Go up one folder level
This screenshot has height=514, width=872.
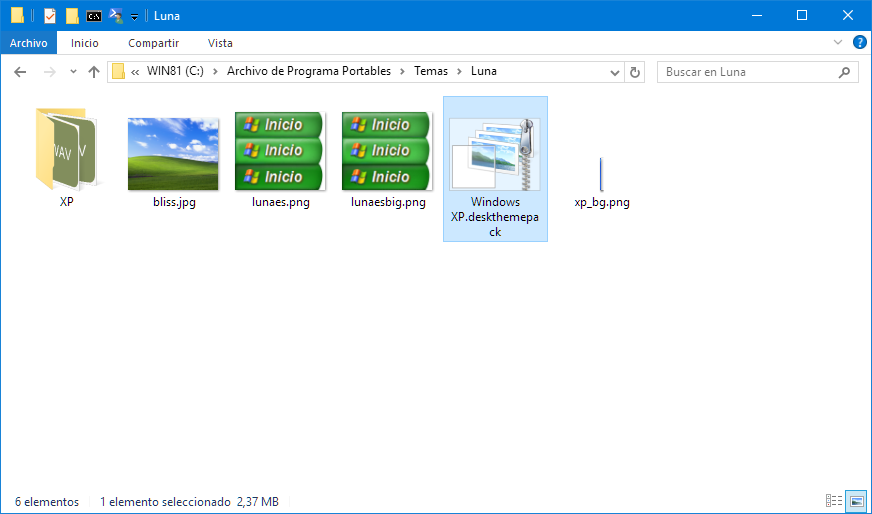(x=93, y=72)
